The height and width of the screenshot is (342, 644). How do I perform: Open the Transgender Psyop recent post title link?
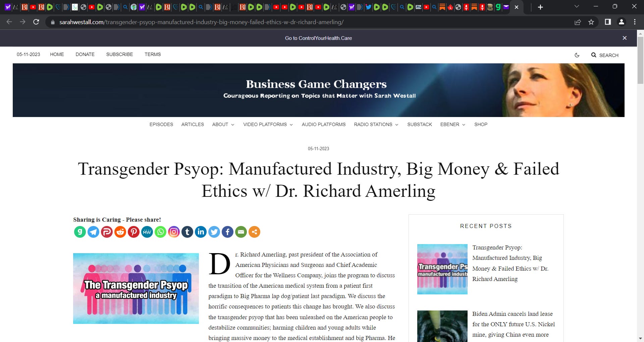point(510,263)
